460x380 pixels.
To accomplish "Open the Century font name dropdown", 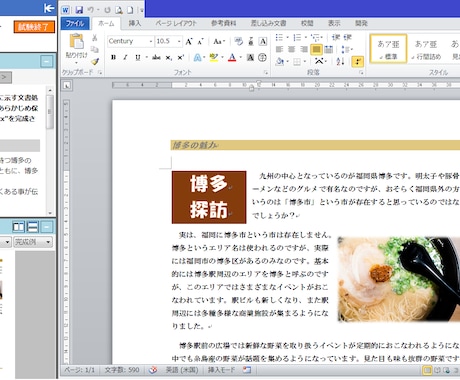I will coord(151,41).
